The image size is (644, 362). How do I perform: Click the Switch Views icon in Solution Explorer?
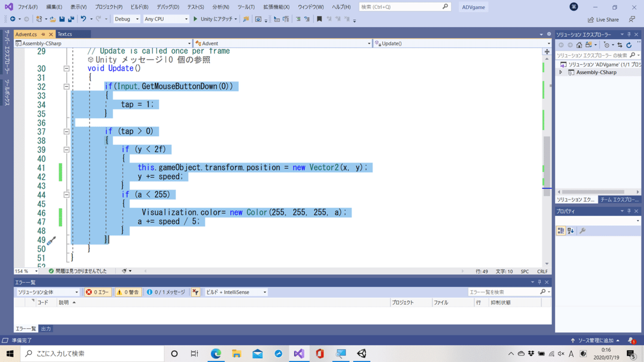589,45
